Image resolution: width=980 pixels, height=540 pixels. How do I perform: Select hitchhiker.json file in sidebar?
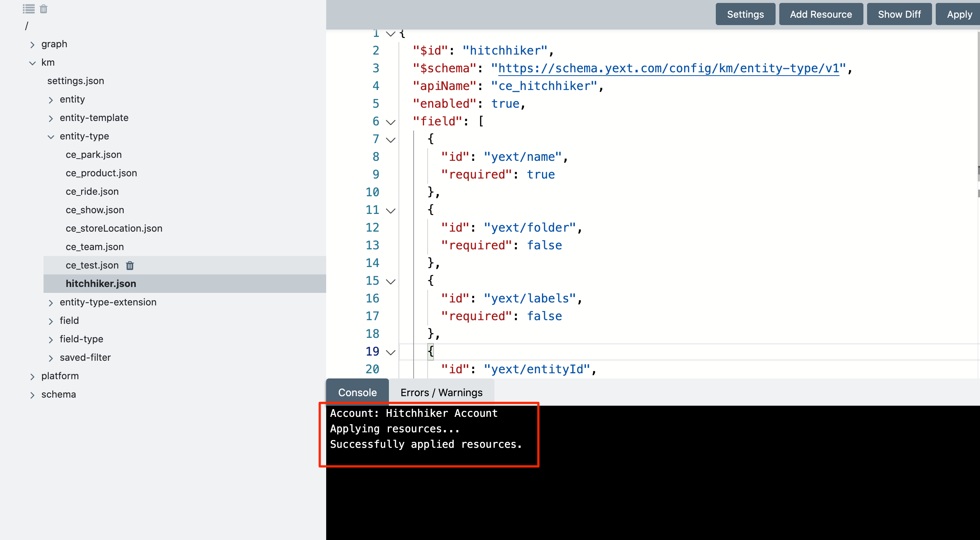(102, 283)
